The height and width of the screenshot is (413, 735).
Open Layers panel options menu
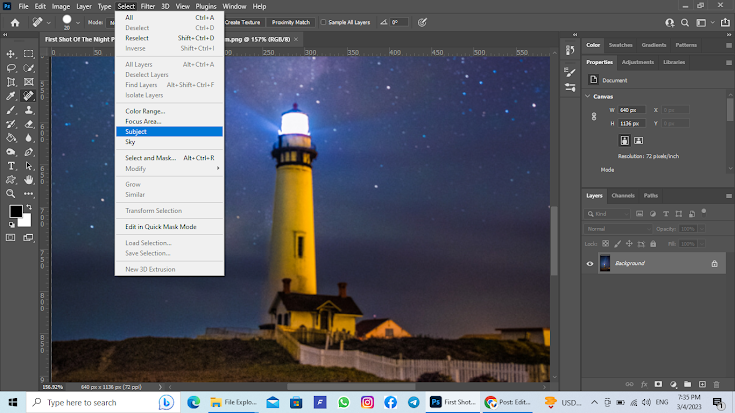click(728, 196)
